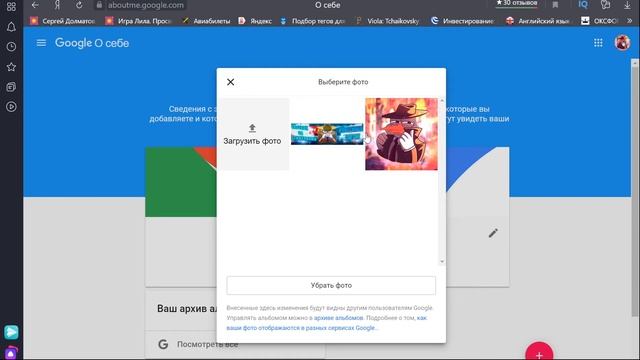Click the pencil edit icon

click(493, 233)
